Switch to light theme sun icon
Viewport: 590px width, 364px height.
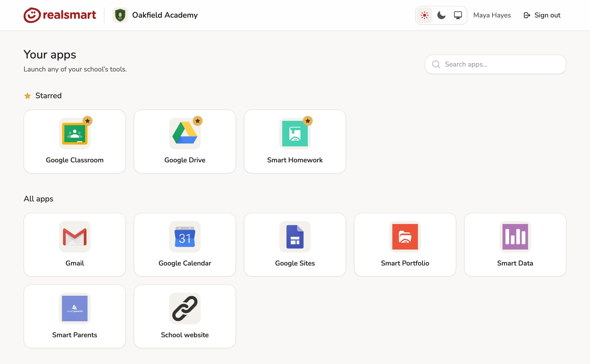425,15
